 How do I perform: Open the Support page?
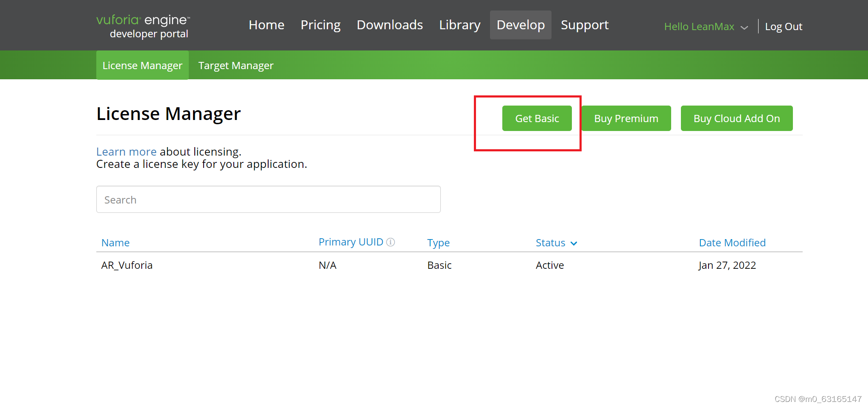click(x=585, y=25)
